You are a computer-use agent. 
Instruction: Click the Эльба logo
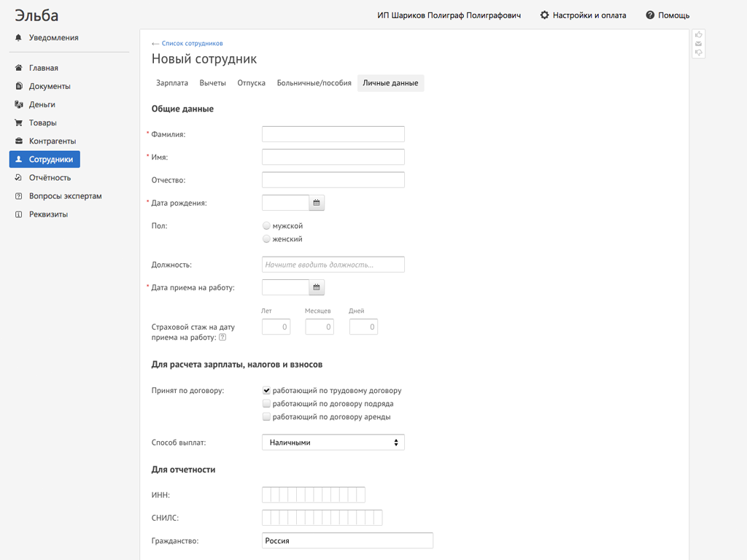point(36,15)
